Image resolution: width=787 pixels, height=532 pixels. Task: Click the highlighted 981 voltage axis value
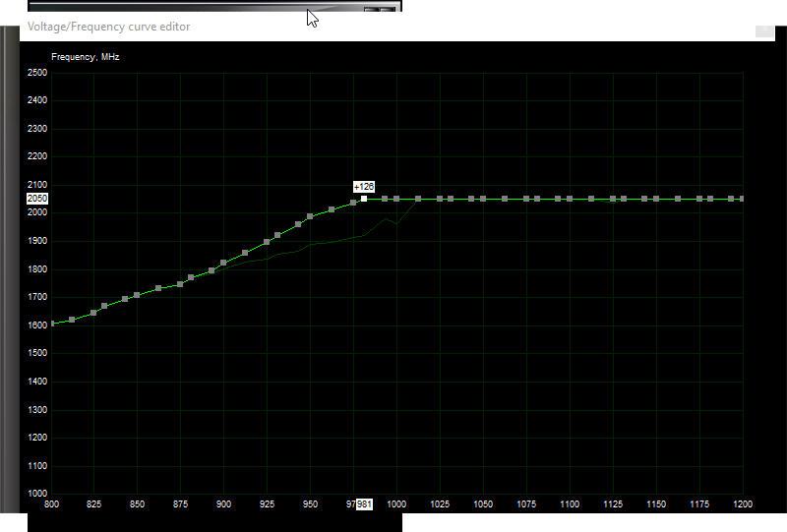coord(364,503)
